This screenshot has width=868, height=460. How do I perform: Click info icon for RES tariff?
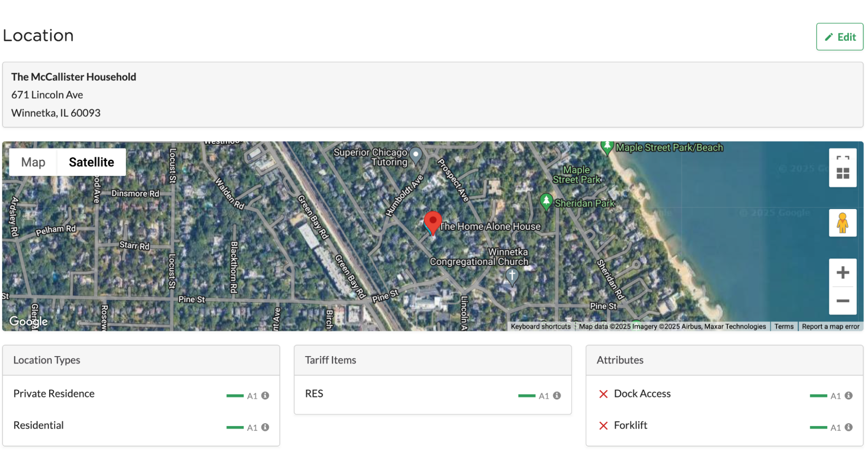[557, 396]
